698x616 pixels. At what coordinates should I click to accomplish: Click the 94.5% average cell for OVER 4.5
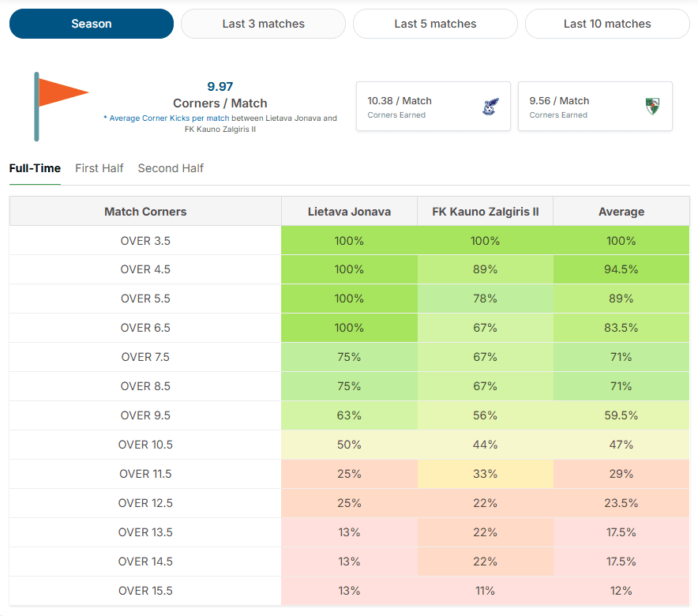click(x=621, y=269)
